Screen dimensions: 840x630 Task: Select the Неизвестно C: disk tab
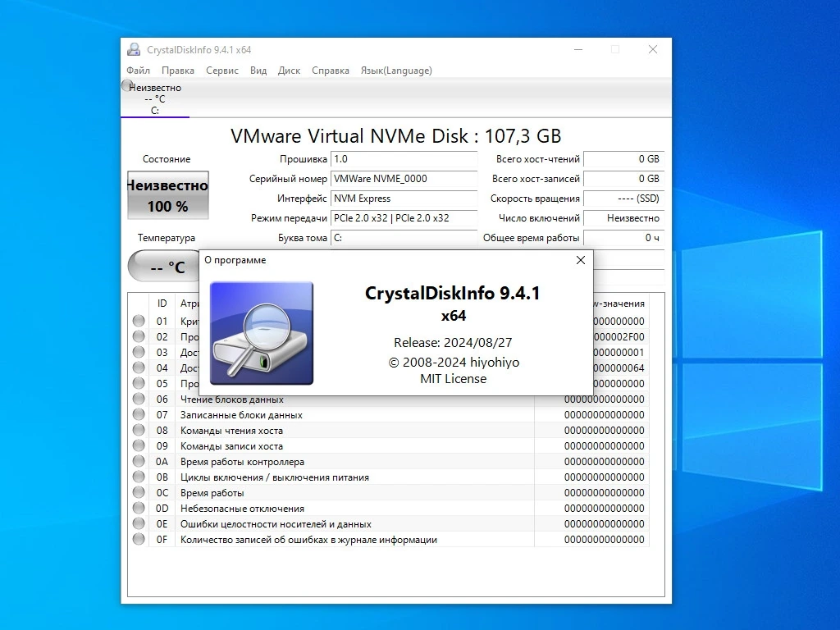point(155,98)
